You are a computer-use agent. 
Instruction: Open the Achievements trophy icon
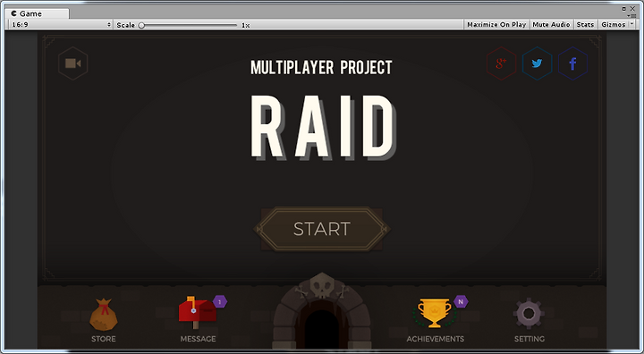pos(435,313)
